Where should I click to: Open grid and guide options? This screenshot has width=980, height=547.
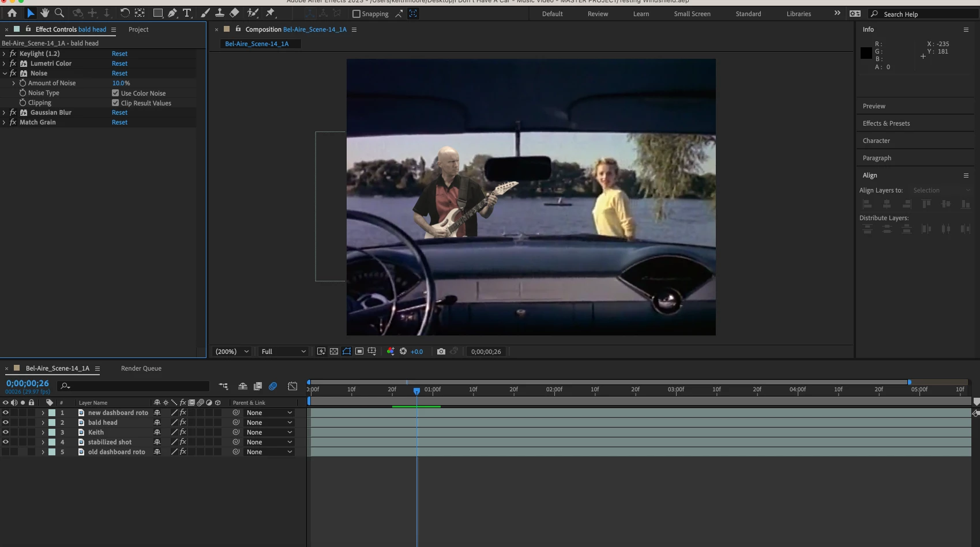pyautogui.click(x=372, y=351)
